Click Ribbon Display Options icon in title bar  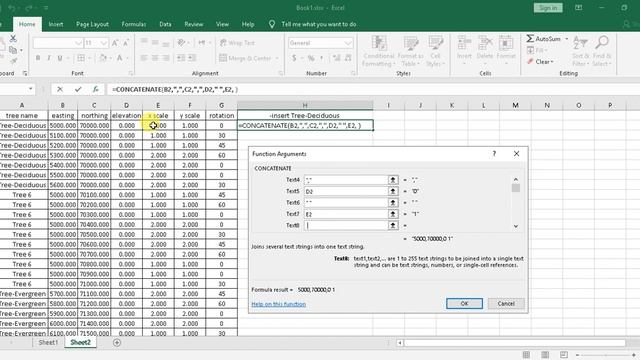point(578,8)
